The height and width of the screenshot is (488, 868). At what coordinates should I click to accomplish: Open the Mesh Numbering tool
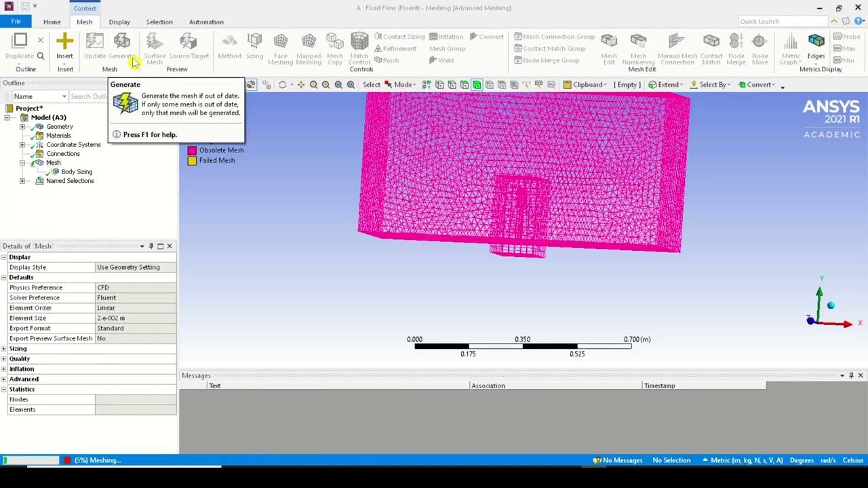click(x=638, y=41)
